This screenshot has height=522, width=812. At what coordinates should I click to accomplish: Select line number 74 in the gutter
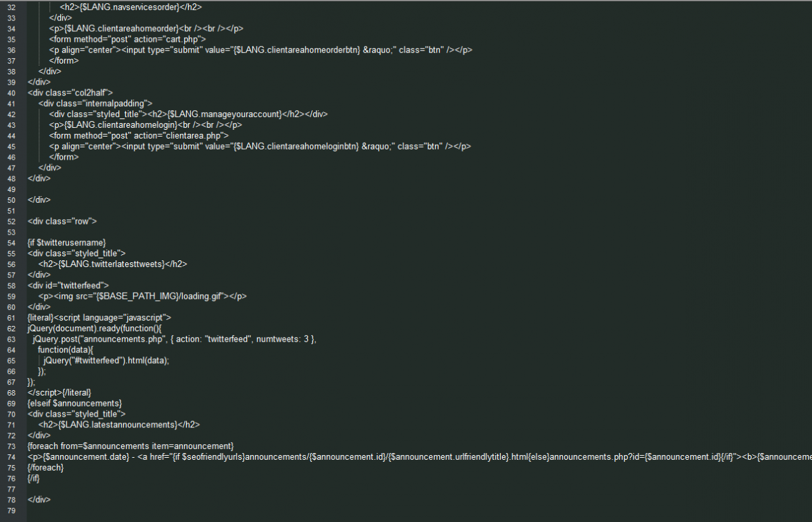11,457
